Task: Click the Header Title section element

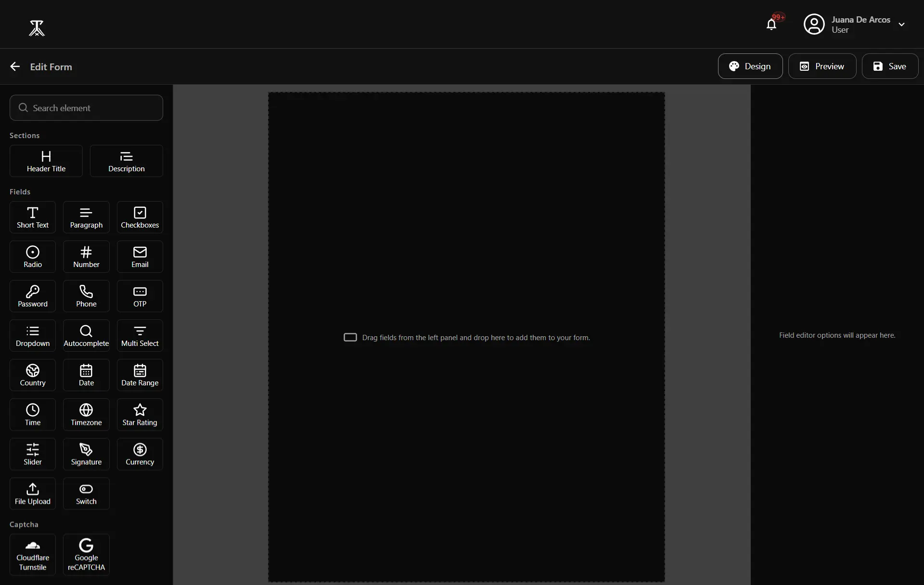Action: coord(46,161)
